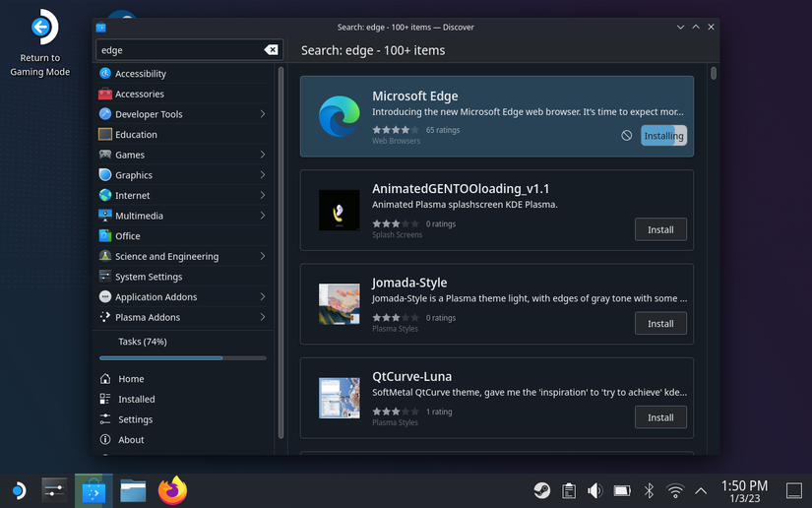Go to the Discover Settings page

[x=135, y=419]
